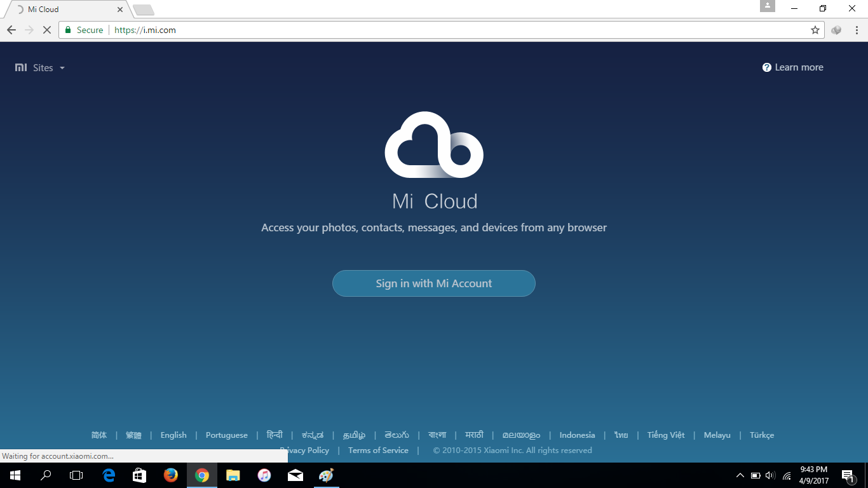Viewport: 868px width, 488px height.
Task: Open Task View on taskbar
Action: tap(76, 475)
